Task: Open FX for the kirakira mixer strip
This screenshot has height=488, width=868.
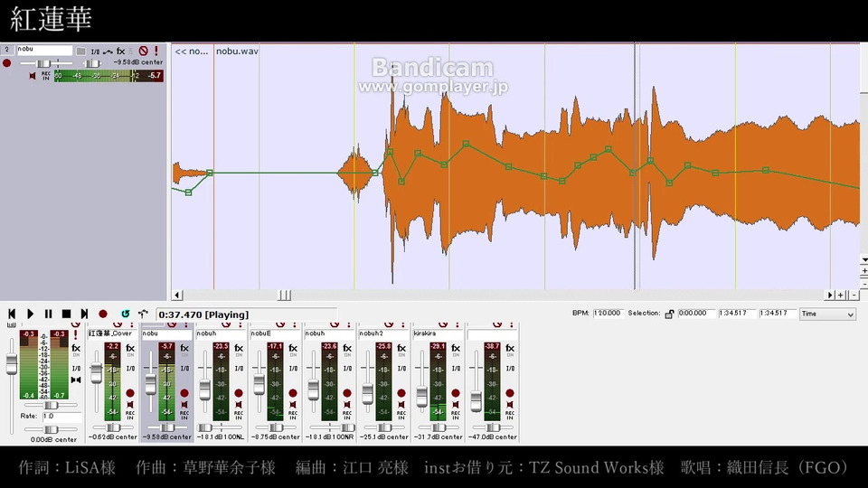Action: coord(456,349)
